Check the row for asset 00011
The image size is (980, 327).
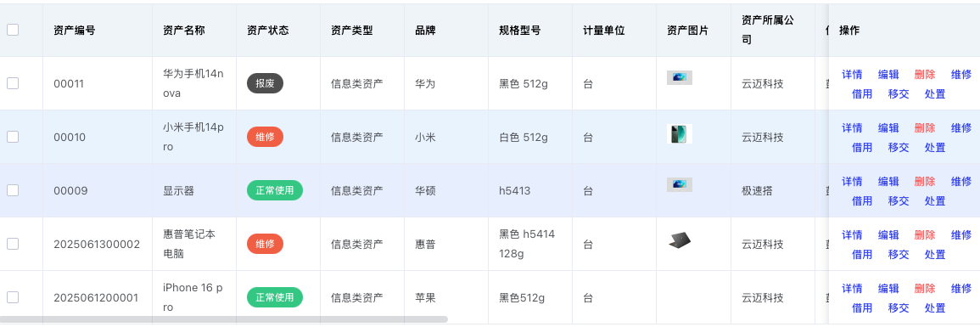[x=13, y=83]
